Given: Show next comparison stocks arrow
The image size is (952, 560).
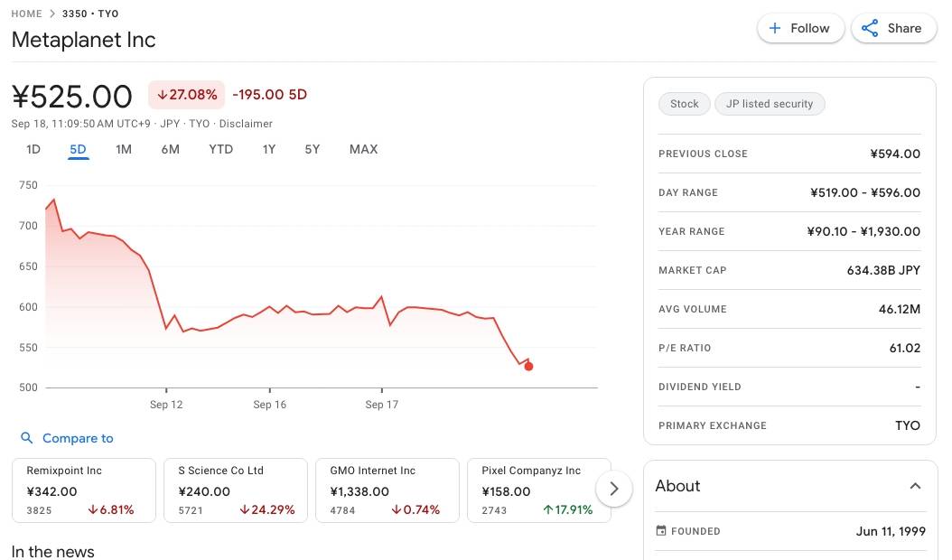Looking at the screenshot, I should click(x=614, y=489).
